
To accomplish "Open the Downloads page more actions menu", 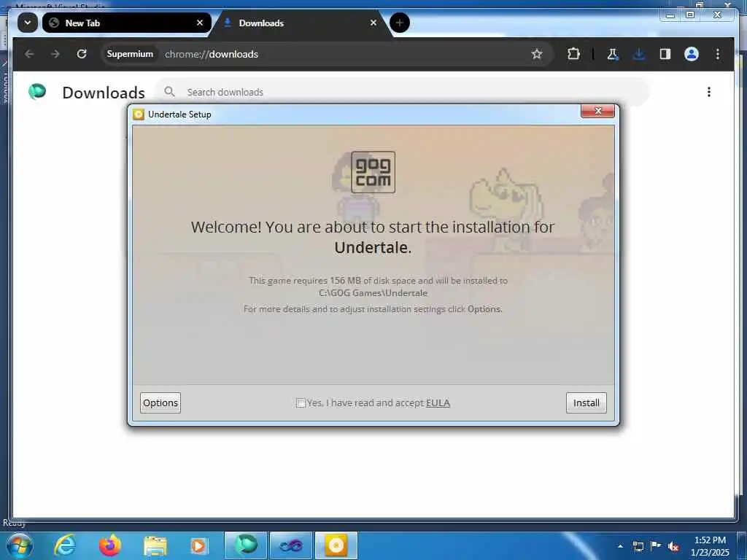I will click(709, 92).
